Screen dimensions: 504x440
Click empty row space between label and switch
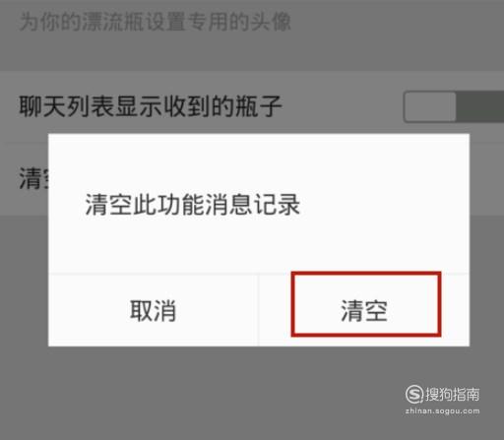343,107
